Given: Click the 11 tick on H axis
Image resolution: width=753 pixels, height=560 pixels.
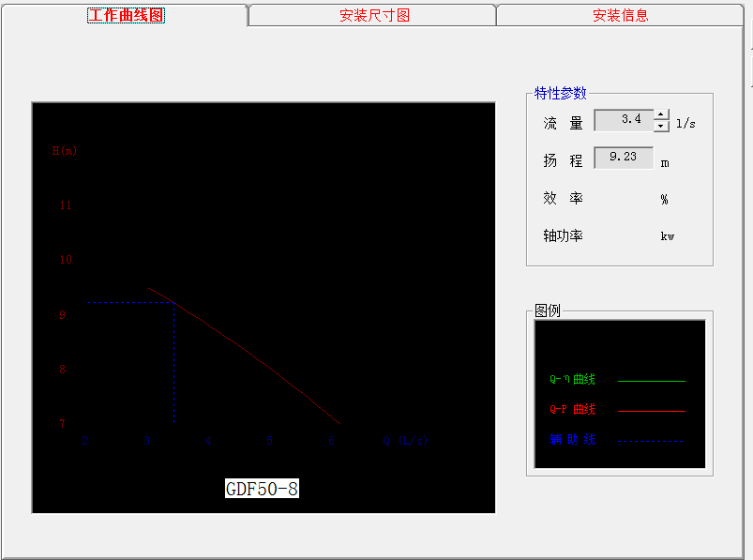Looking at the screenshot, I should 66,205.
